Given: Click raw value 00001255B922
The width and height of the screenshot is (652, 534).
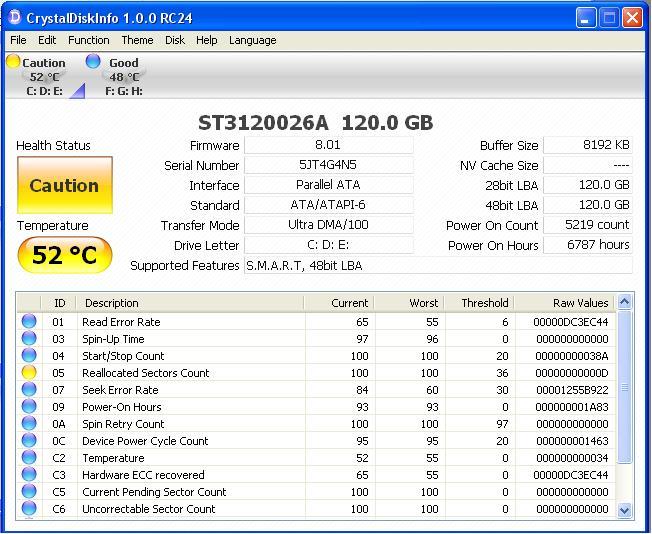Looking at the screenshot, I should tap(572, 390).
